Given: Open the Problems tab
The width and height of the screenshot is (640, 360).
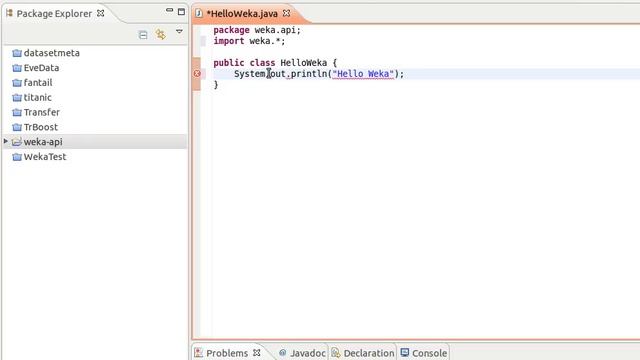Looking at the screenshot, I should [227, 353].
